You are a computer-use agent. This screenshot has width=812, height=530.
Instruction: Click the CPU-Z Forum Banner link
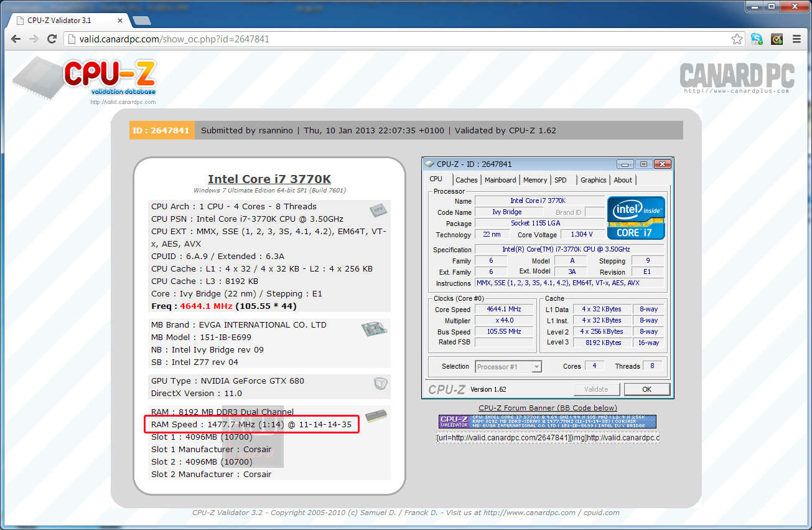(548, 408)
